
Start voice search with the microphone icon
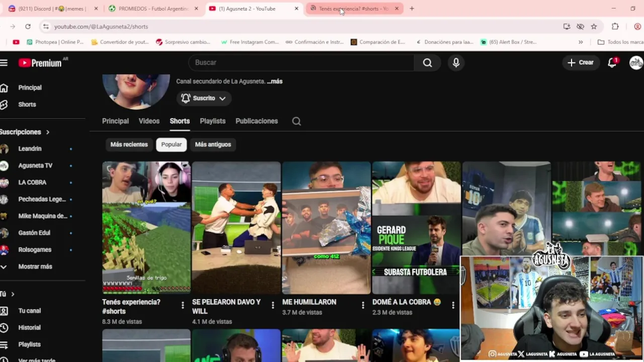coord(456,62)
